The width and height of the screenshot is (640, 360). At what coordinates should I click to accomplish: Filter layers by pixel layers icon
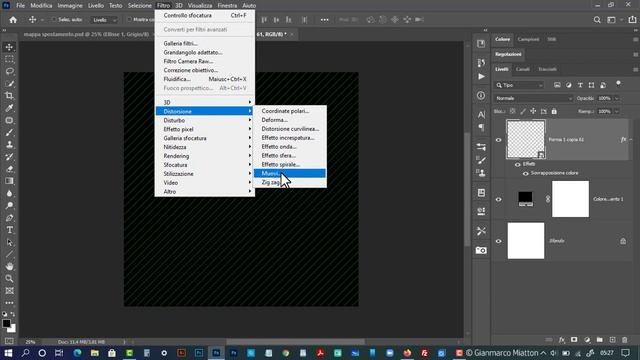(557, 85)
